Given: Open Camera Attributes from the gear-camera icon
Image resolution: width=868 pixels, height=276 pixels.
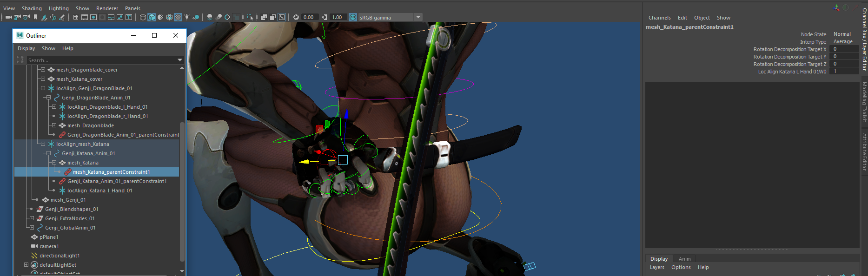Looking at the screenshot, I should pyautogui.click(x=27, y=17).
